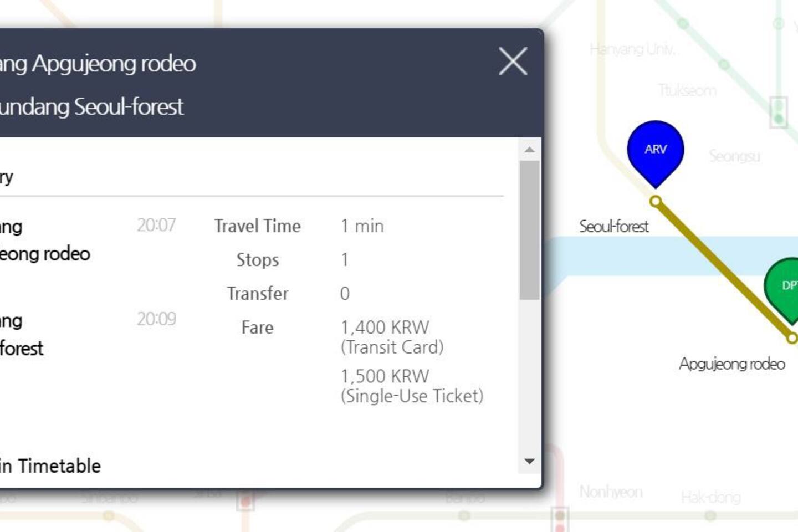This screenshot has height=532, width=798.
Task: Click the Apgujeong rodeo label on the map
Action: click(x=731, y=364)
